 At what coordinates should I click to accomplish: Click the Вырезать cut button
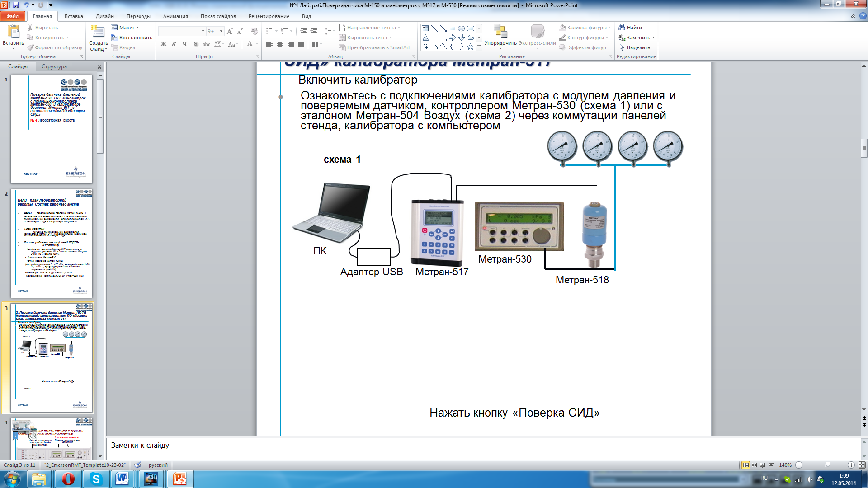pos(42,28)
